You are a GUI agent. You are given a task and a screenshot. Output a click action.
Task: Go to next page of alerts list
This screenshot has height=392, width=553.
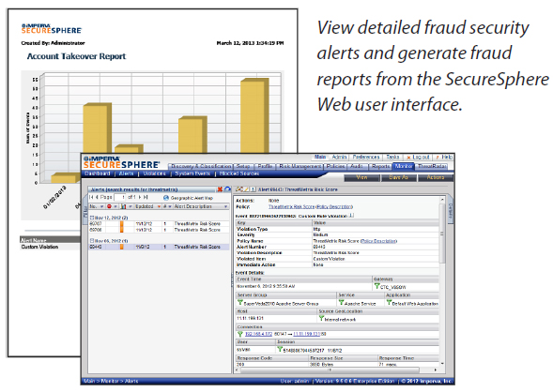click(x=140, y=197)
